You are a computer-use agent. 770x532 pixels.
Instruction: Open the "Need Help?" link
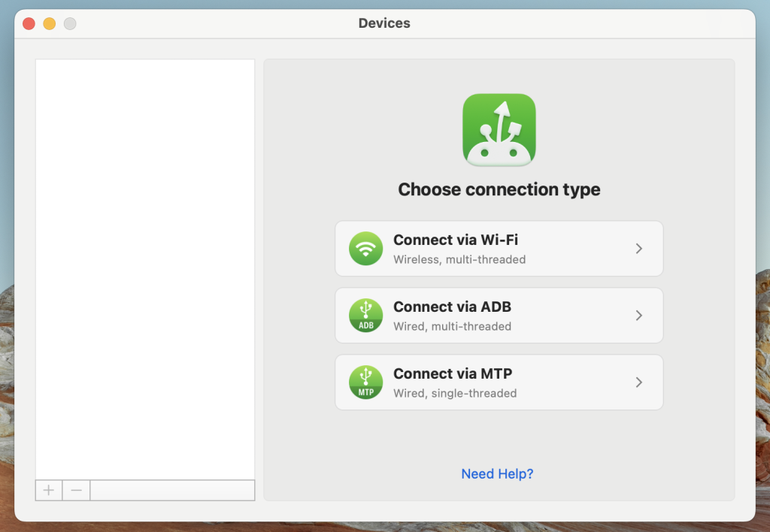497,474
